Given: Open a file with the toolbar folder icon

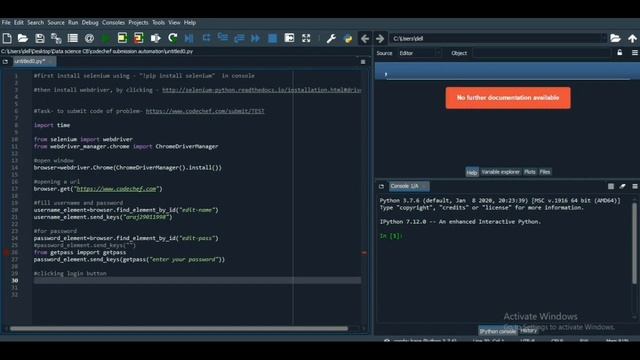Looking at the screenshot, I should click(x=23, y=38).
